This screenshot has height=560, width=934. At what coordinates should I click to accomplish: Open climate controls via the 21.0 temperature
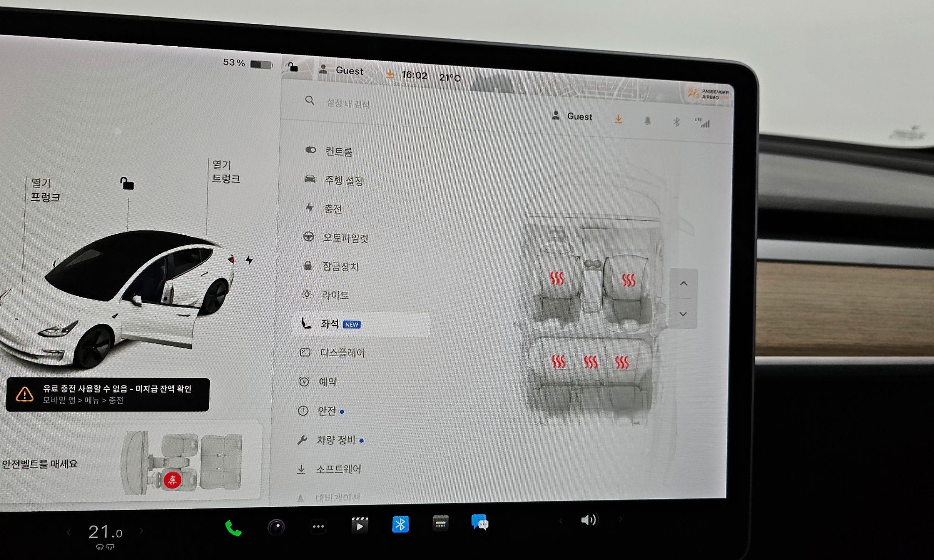click(x=105, y=532)
